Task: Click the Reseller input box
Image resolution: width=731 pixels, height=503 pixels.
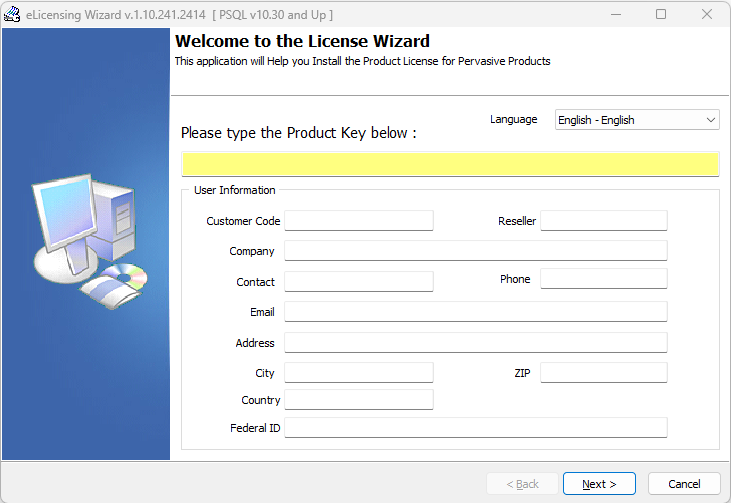Action: [604, 220]
